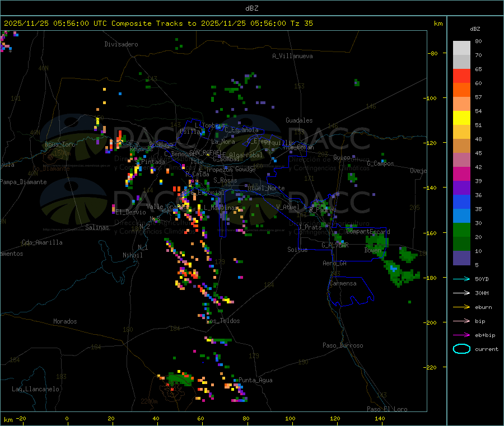
Task: Click the 'Morados' map label
Action: click(x=66, y=321)
